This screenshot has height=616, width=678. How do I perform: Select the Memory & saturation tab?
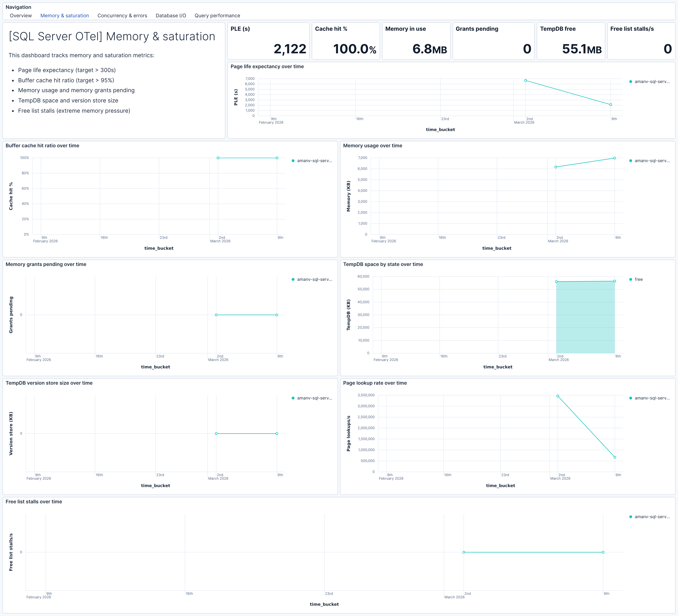pyautogui.click(x=65, y=16)
